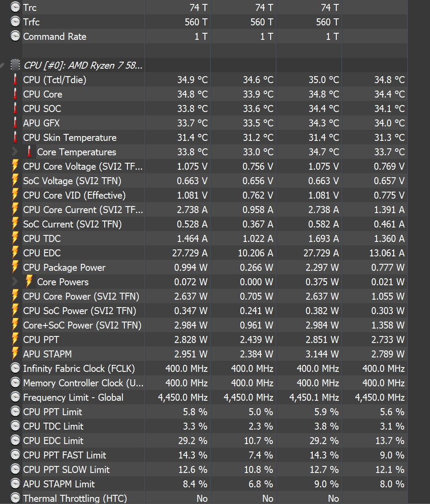
Task: Click lightning icon next to Core Powers
Action: pyautogui.click(x=29, y=282)
